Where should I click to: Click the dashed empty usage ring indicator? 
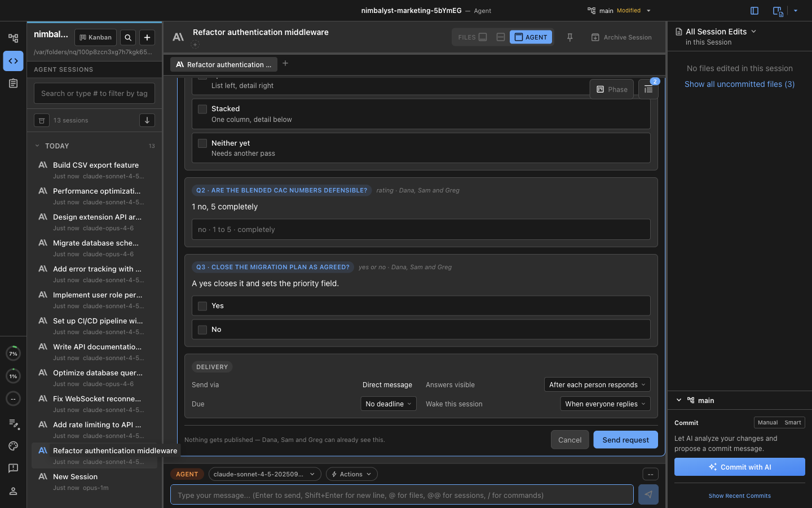[x=13, y=399]
